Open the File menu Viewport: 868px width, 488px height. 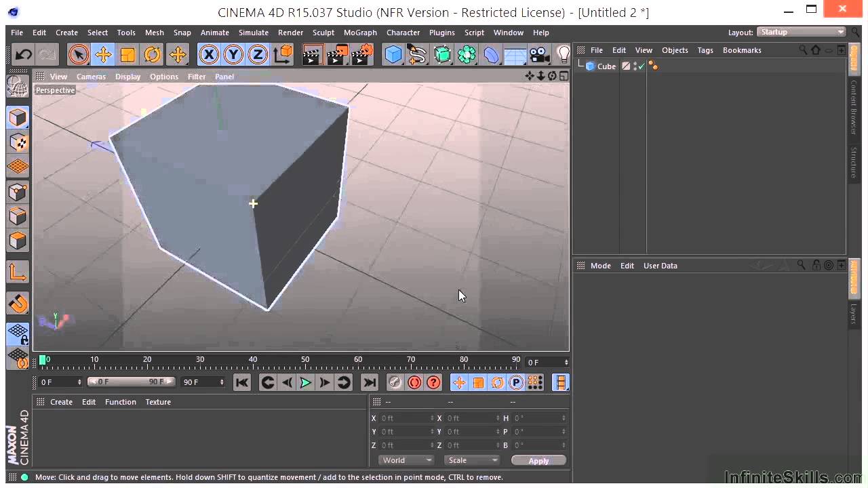(17, 33)
